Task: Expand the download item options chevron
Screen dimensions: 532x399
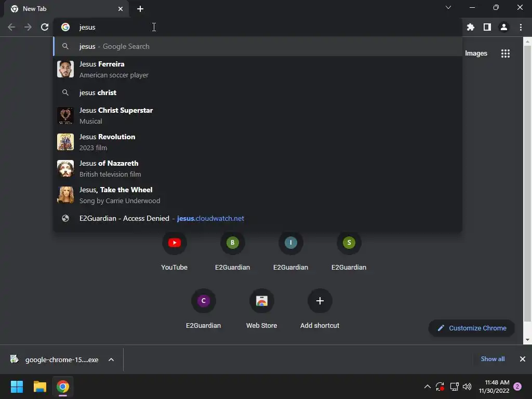Action: (111, 360)
